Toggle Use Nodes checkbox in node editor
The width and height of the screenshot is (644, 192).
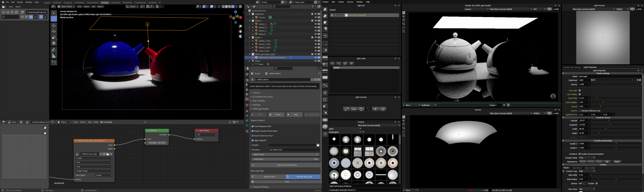pyautogui.click(x=101, y=122)
